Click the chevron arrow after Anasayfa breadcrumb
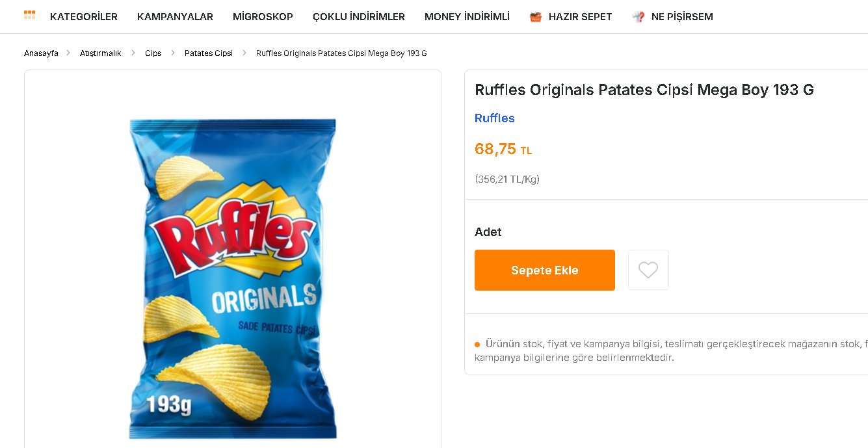The height and width of the screenshot is (448, 868). coord(68,53)
